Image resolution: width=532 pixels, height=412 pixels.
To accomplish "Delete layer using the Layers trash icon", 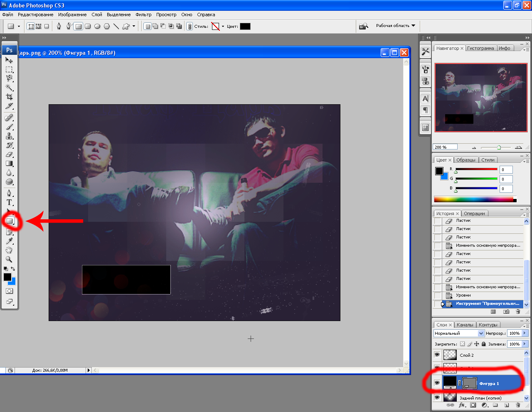I will pyautogui.click(x=518, y=405).
